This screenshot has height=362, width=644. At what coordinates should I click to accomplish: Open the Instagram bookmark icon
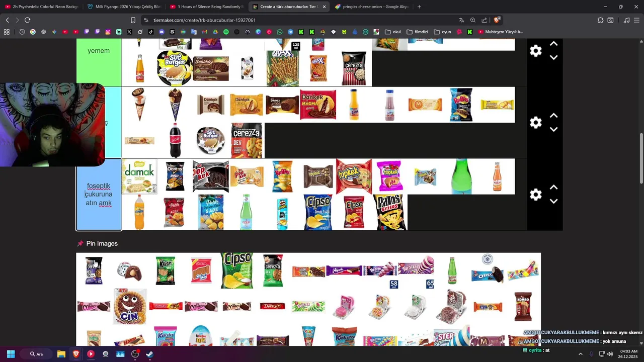click(108, 32)
